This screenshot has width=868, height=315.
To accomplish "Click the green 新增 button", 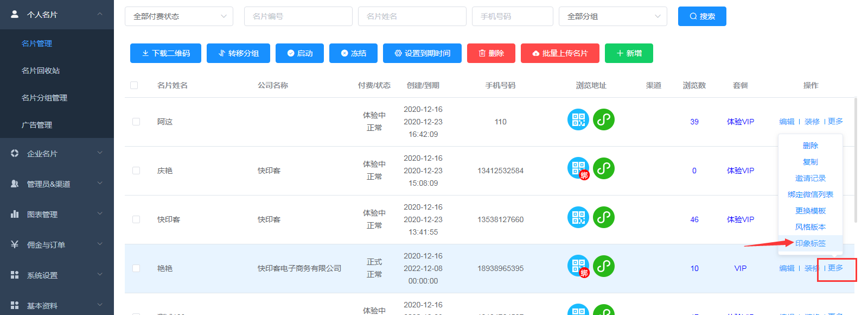I will (629, 53).
